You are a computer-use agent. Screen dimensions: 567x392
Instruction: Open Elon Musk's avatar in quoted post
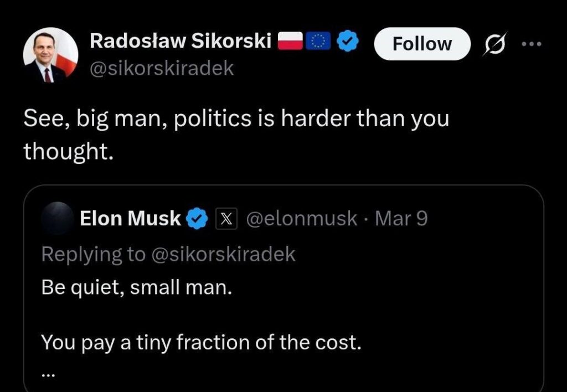click(57, 219)
